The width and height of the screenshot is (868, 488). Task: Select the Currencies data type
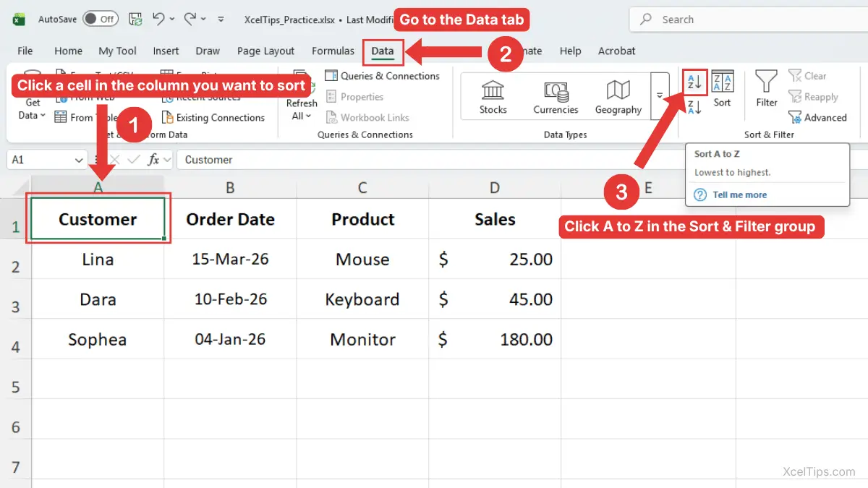coord(556,97)
